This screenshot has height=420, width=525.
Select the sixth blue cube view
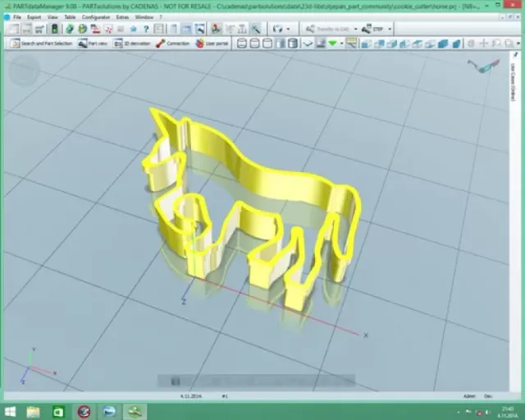click(430, 43)
